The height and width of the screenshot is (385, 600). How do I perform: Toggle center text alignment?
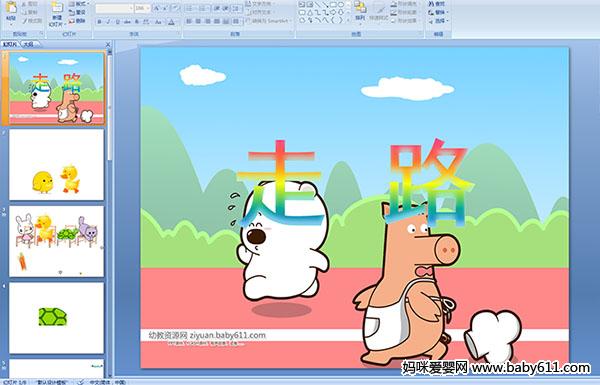pyautogui.click(x=198, y=21)
